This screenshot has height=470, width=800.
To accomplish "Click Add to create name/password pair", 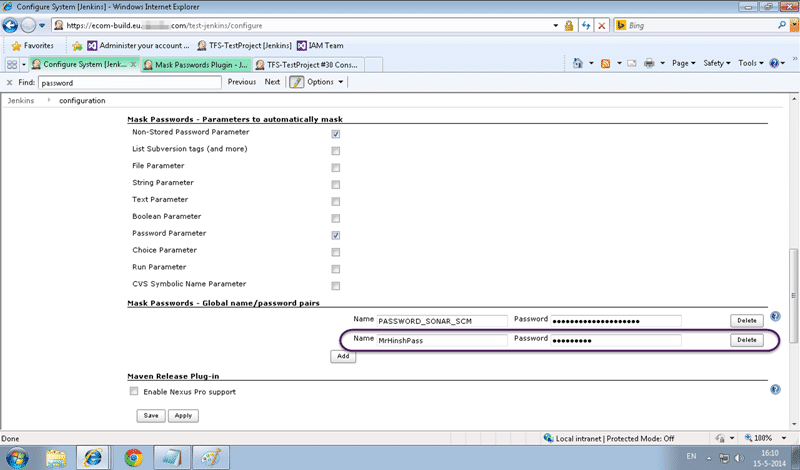I will point(343,356).
